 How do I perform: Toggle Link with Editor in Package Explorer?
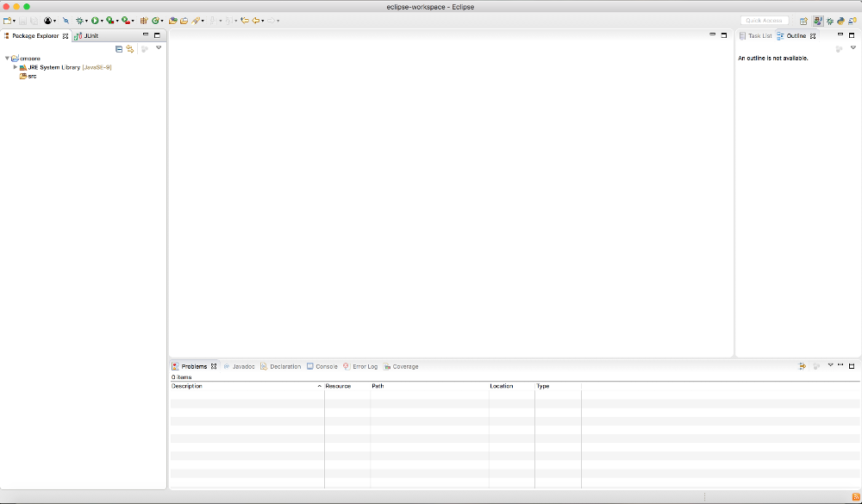click(x=129, y=49)
